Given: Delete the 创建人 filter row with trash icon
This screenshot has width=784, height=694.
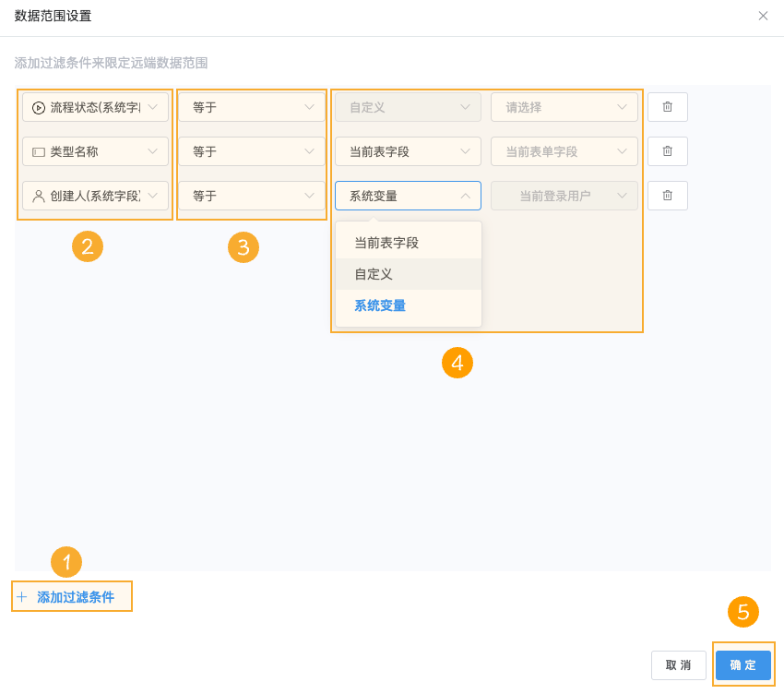Looking at the screenshot, I should click(666, 196).
